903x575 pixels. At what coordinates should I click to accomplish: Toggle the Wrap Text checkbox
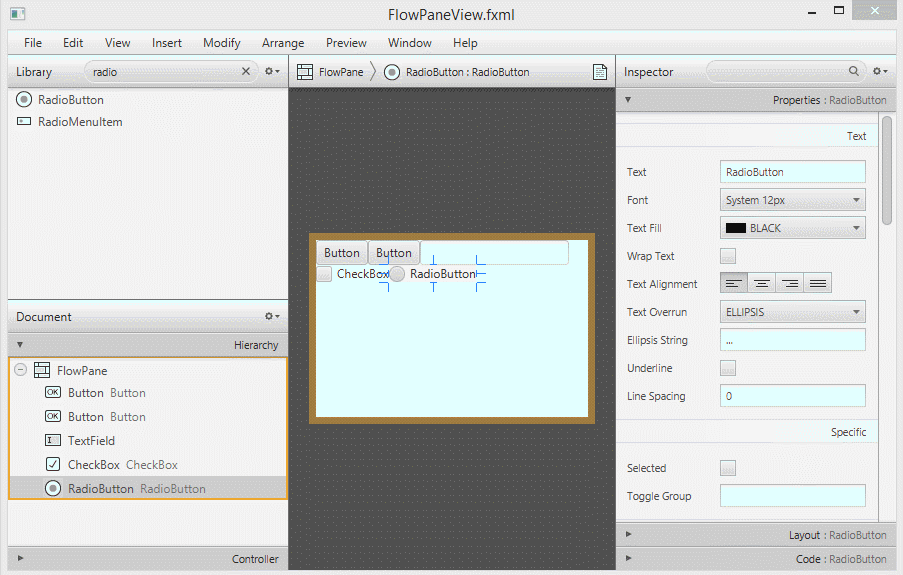point(728,256)
